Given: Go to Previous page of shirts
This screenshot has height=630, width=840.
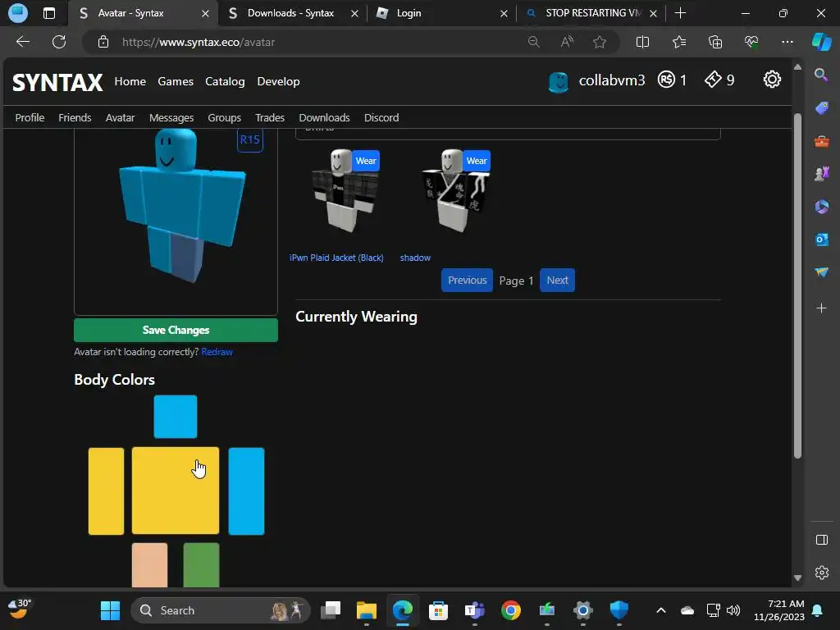Looking at the screenshot, I should click(467, 281).
